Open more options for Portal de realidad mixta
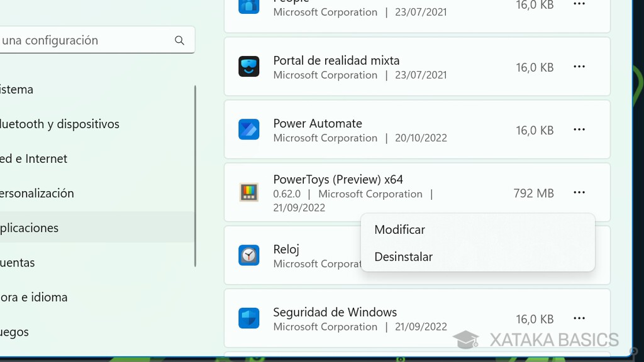This screenshot has height=362, width=644. tap(579, 67)
